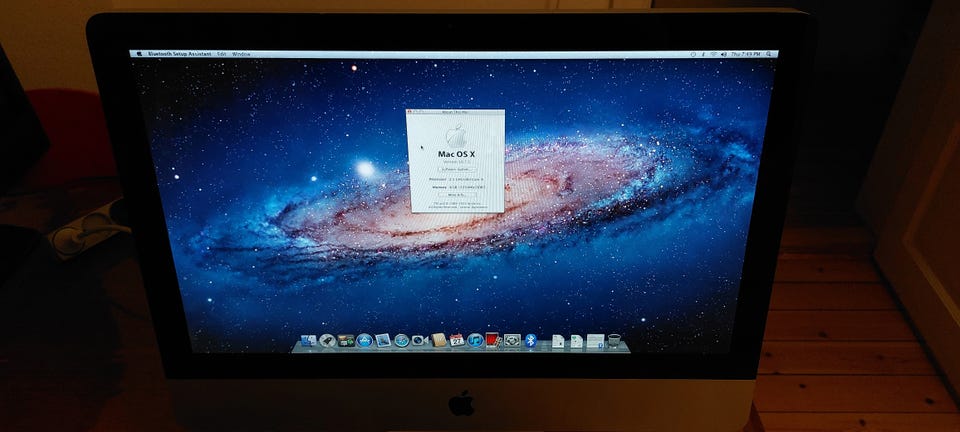
Task: Open the Mail stamp icon in Dock
Action: [383, 340]
